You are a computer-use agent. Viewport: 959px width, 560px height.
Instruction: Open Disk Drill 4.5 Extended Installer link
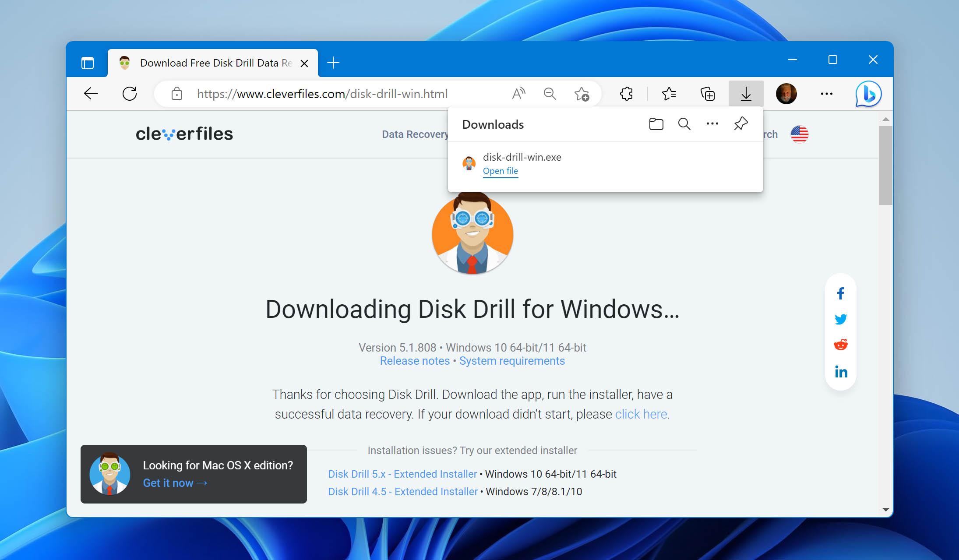click(x=403, y=491)
